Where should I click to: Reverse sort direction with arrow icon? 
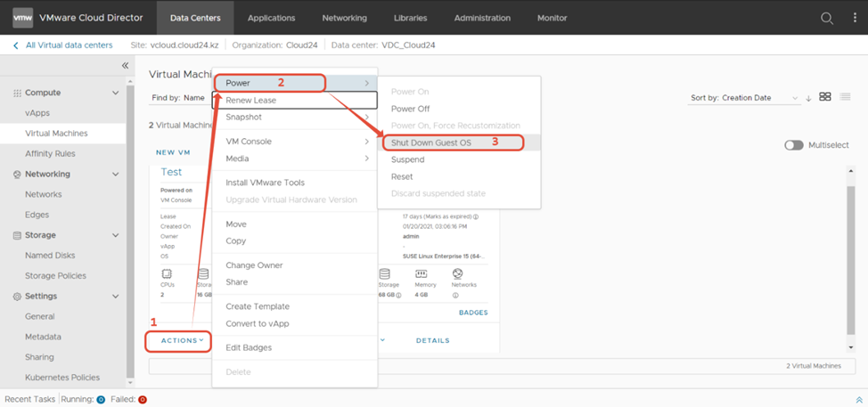[x=808, y=98]
